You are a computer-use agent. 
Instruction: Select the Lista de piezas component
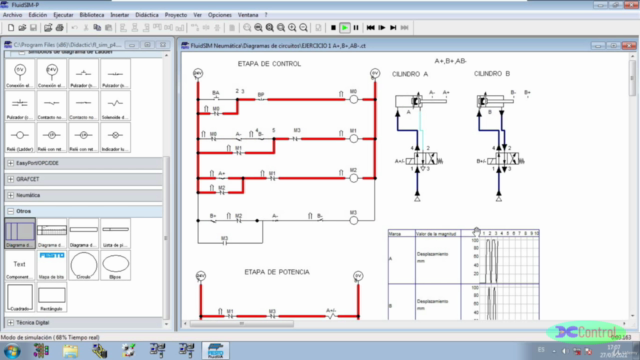click(x=116, y=233)
